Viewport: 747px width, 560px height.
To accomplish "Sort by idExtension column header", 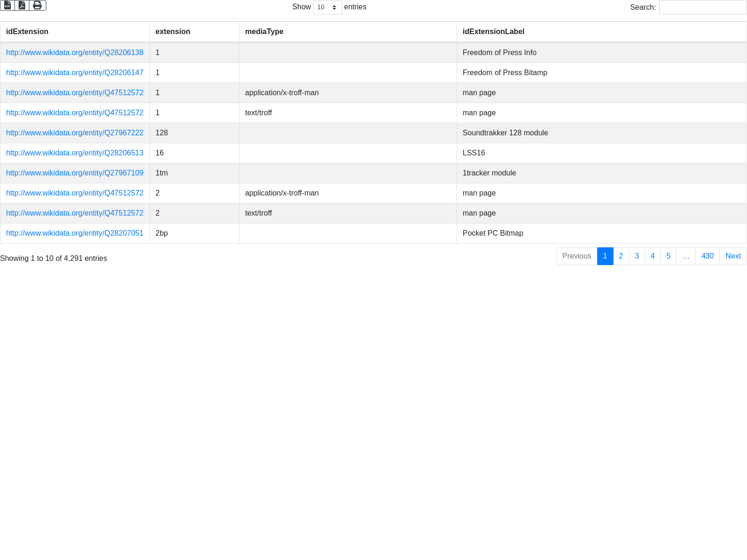I will [27, 32].
